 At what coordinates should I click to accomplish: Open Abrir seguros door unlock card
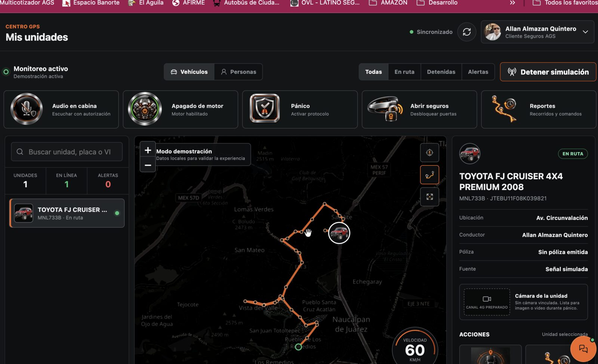[419, 109]
